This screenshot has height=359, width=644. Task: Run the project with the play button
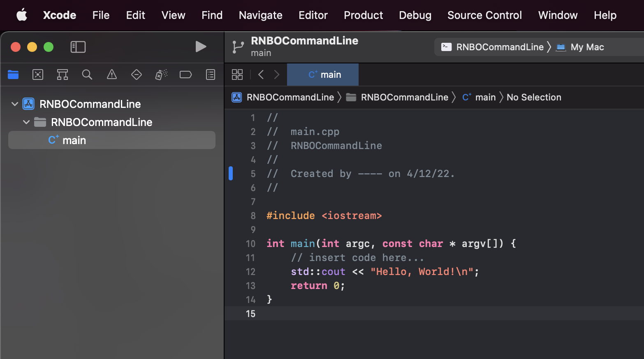click(x=201, y=47)
